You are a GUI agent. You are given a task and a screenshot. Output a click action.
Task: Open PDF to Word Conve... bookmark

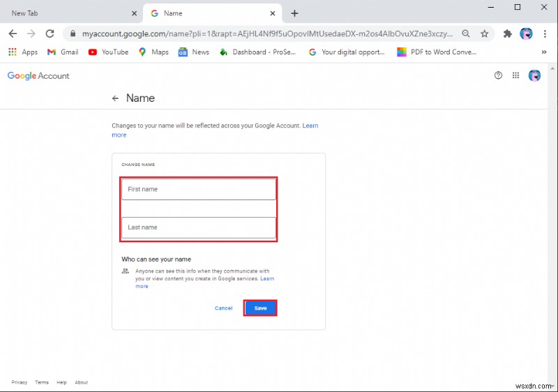coord(437,52)
